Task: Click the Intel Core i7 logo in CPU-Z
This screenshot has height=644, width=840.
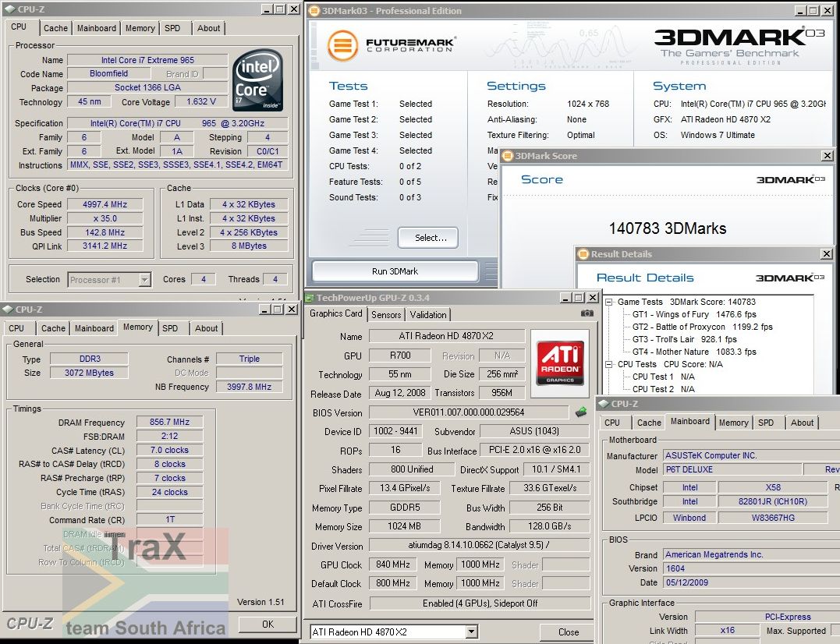Action: pyautogui.click(x=257, y=80)
